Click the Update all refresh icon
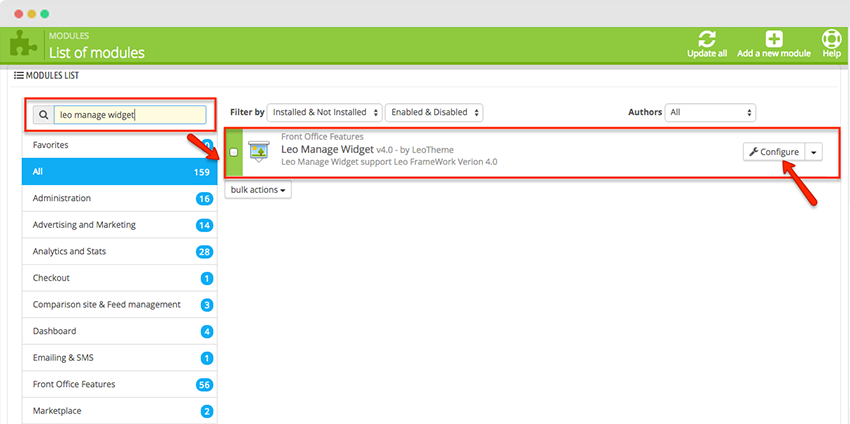 [x=707, y=39]
